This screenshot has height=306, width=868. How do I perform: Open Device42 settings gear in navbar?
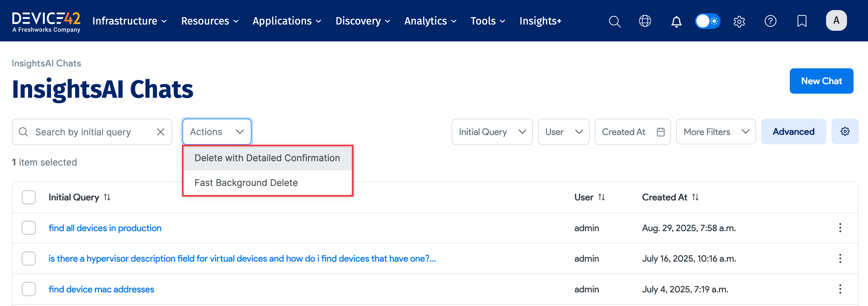[739, 21]
